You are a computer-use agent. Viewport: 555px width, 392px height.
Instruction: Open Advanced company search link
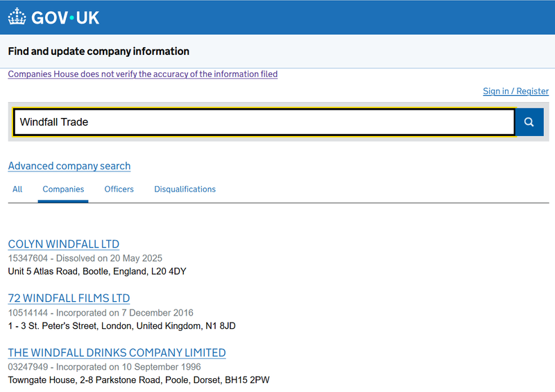tap(69, 166)
